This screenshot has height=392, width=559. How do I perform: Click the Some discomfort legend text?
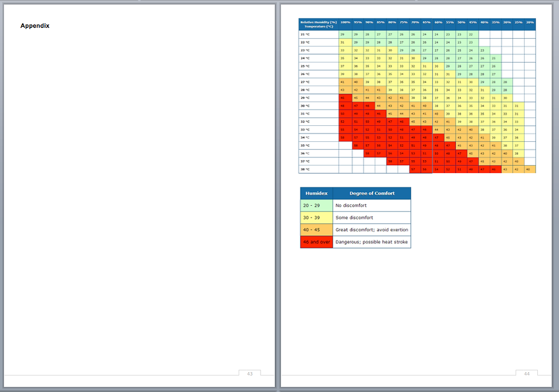(x=354, y=218)
